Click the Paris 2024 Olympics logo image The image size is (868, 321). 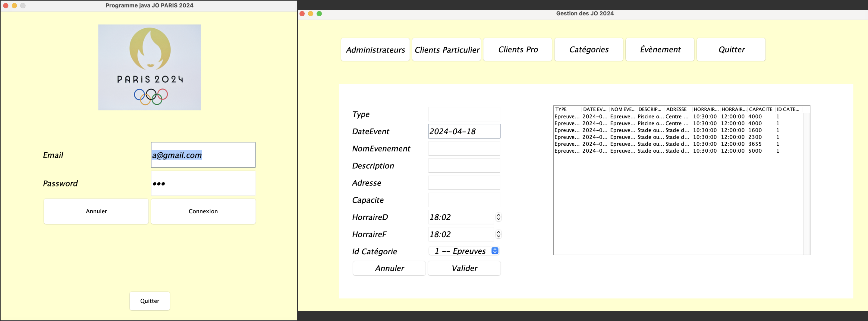coord(149,67)
